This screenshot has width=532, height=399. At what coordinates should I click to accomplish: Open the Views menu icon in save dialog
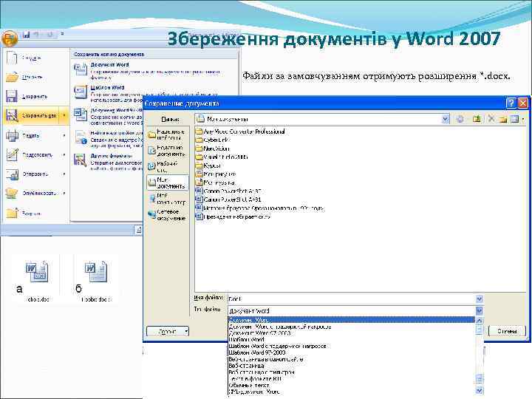[516, 119]
